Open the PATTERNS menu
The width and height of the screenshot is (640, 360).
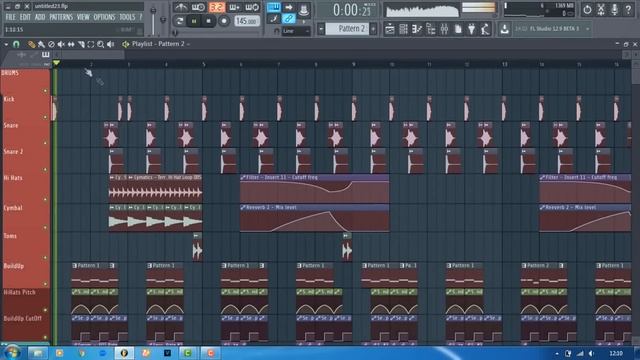(x=61, y=17)
